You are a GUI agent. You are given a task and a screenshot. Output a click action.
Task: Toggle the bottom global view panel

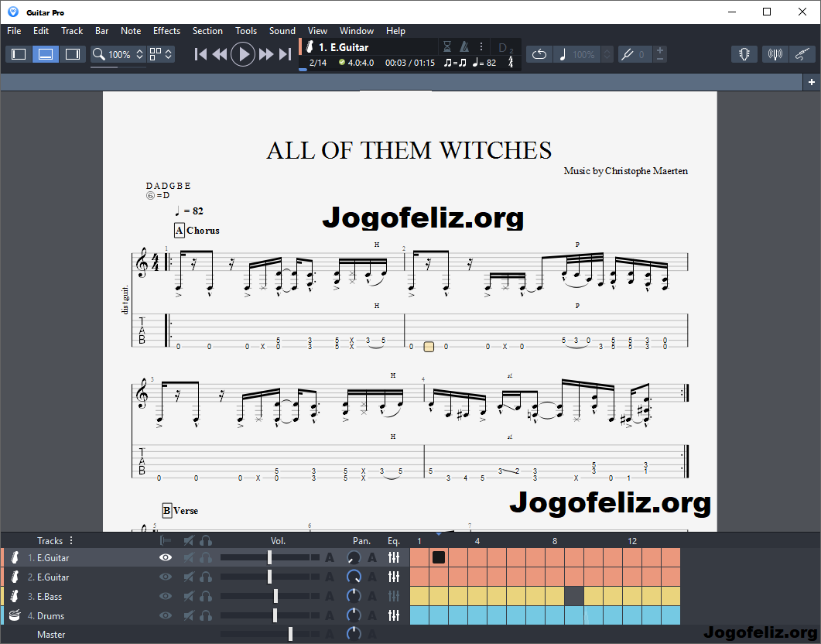point(46,54)
